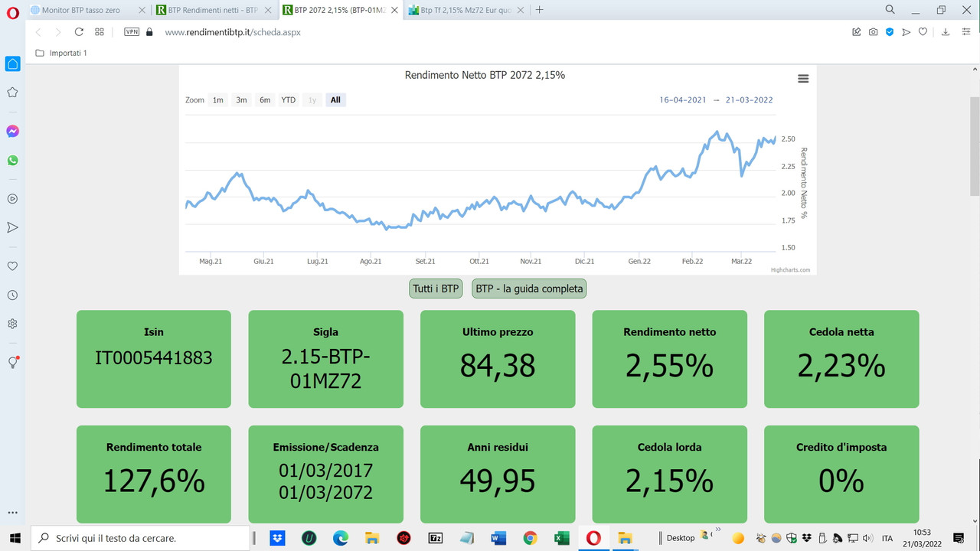Switch chart range to YTD

click(288, 99)
